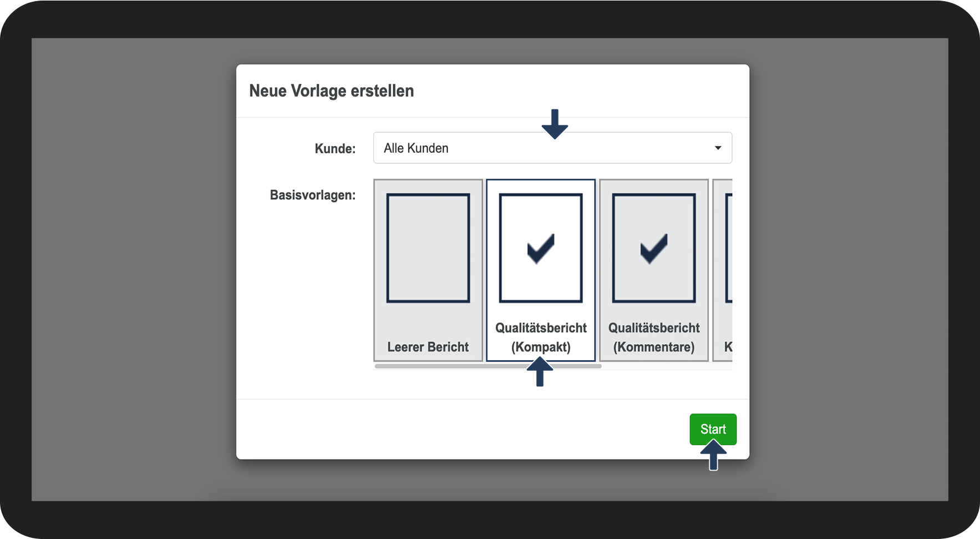
Task: Choose the Qualitätsbericht (Kompakt) template
Action: 541,270
